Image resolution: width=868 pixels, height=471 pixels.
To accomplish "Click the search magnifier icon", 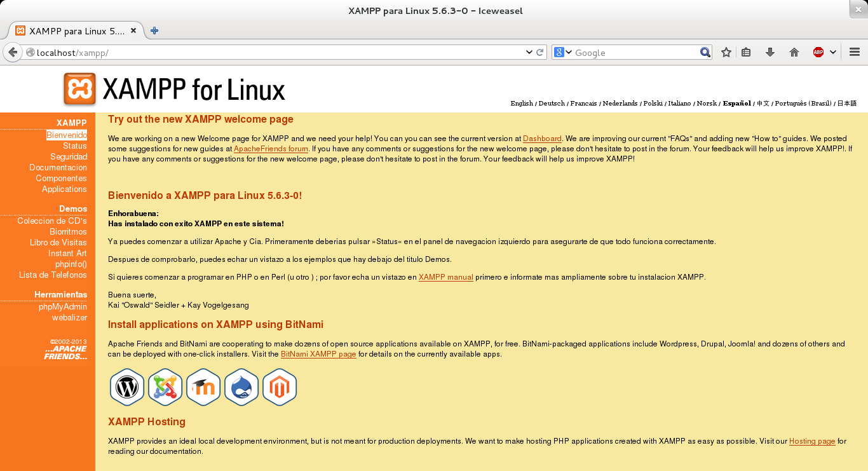I will pos(705,52).
